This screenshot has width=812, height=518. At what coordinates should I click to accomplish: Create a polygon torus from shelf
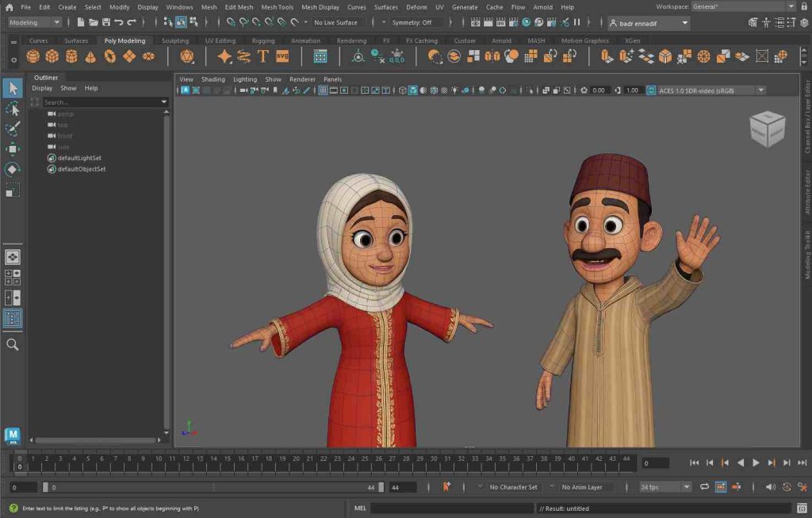point(109,56)
